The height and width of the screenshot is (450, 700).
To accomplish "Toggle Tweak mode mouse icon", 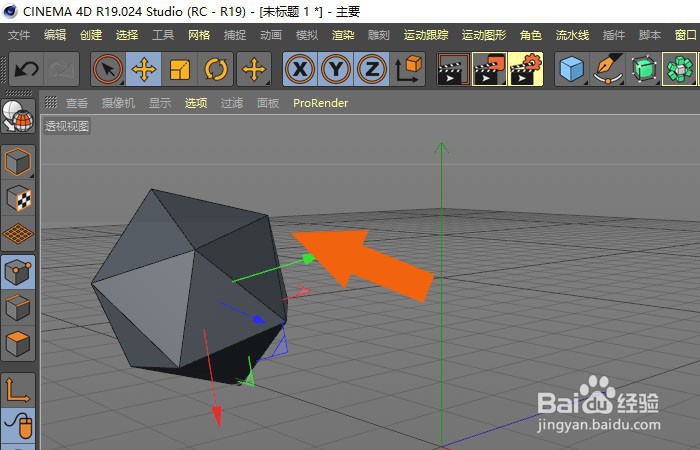I will coord(18,425).
